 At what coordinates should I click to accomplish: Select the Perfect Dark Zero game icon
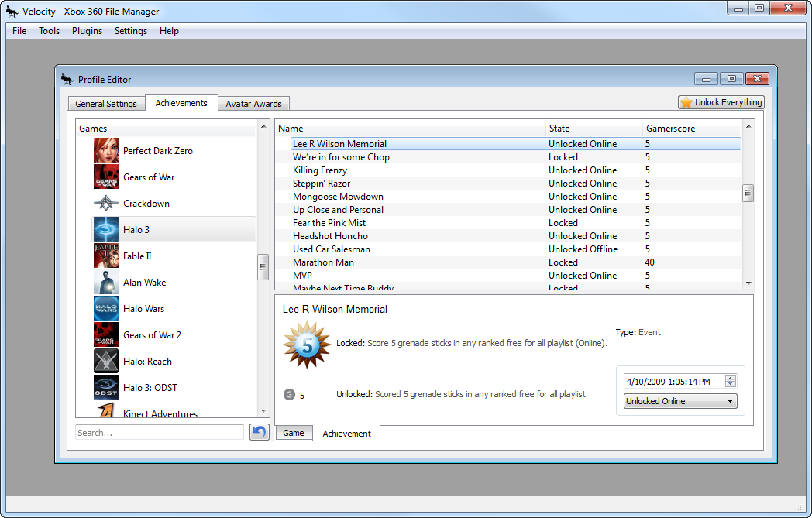(x=105, y=150)
